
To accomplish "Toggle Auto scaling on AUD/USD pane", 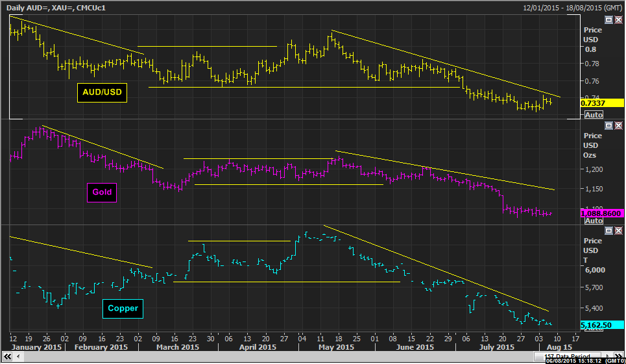I will click(593, 115).
